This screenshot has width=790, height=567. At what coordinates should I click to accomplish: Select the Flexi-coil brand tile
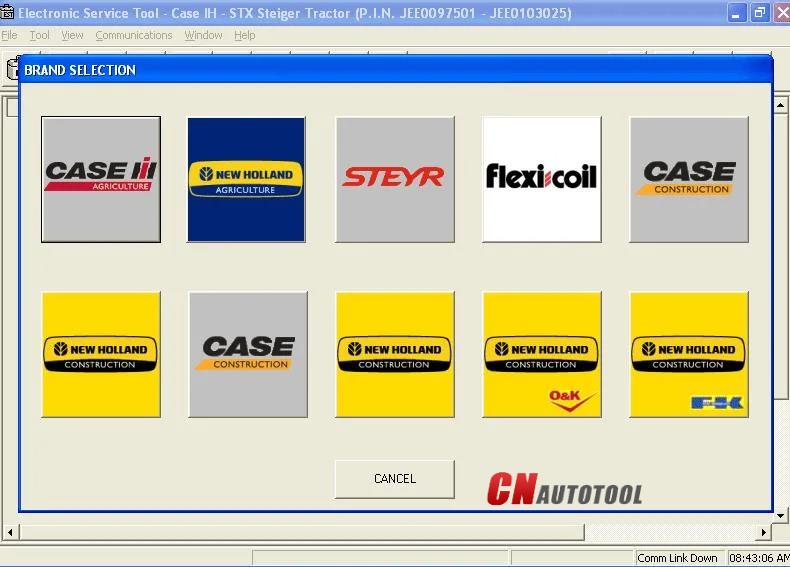coord(542,179)
